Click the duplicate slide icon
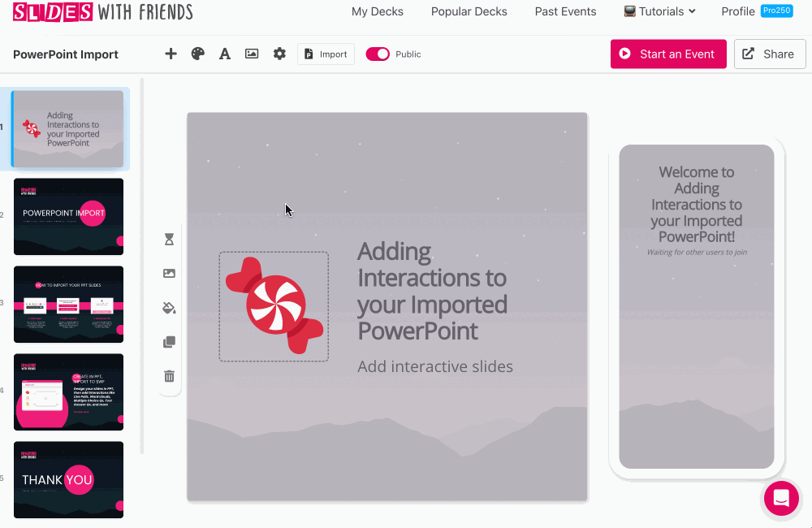The image size is (812, 528). pyautogui.click(x=170, y=342)
